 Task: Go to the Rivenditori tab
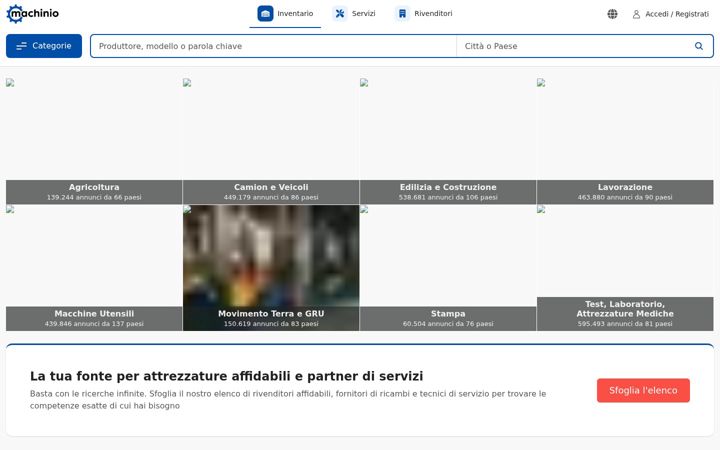point(424,14)
